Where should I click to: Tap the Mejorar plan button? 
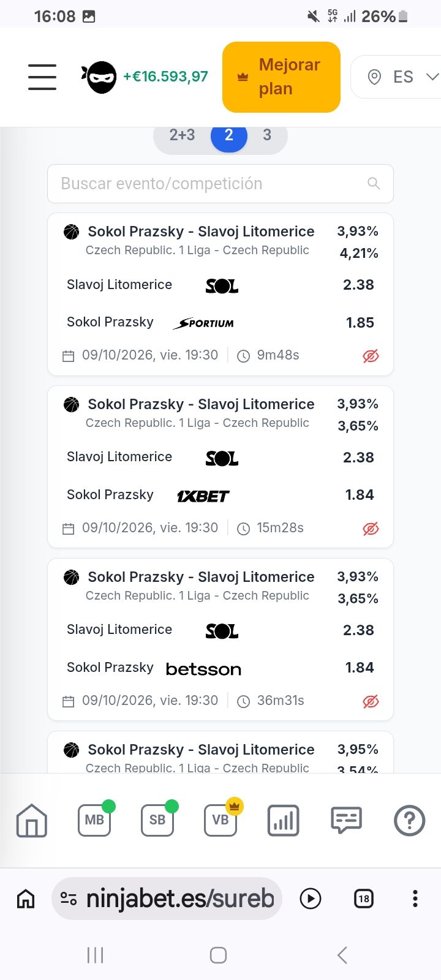281,77
